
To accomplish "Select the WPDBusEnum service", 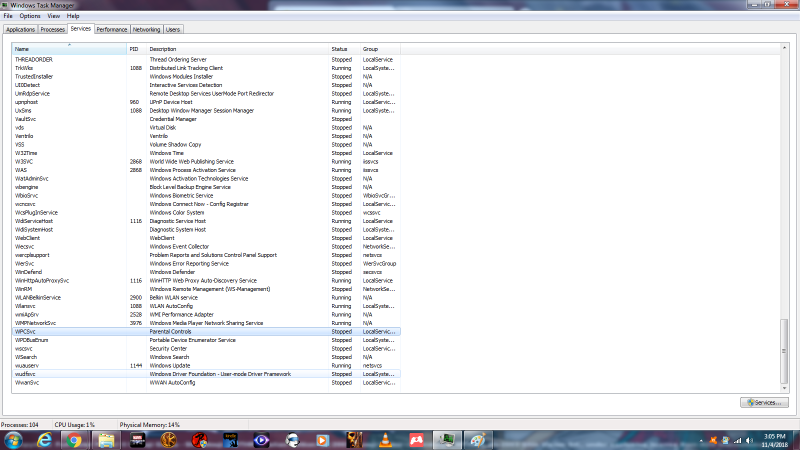I will (x=206, y=340).
